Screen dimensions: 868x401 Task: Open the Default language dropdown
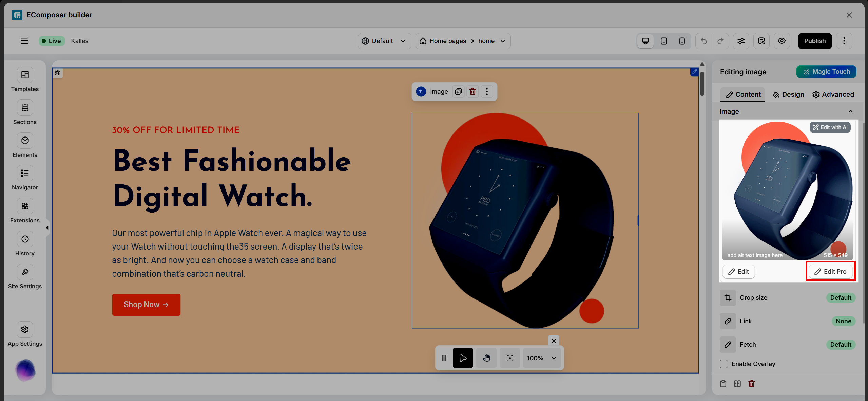384,41
